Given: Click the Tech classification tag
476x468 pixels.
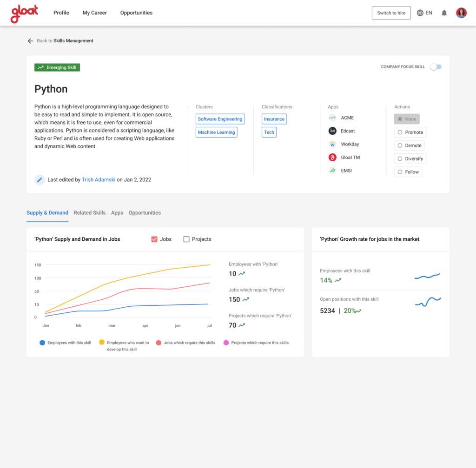Looking at the screenshot, I should (x=269, y=132).
